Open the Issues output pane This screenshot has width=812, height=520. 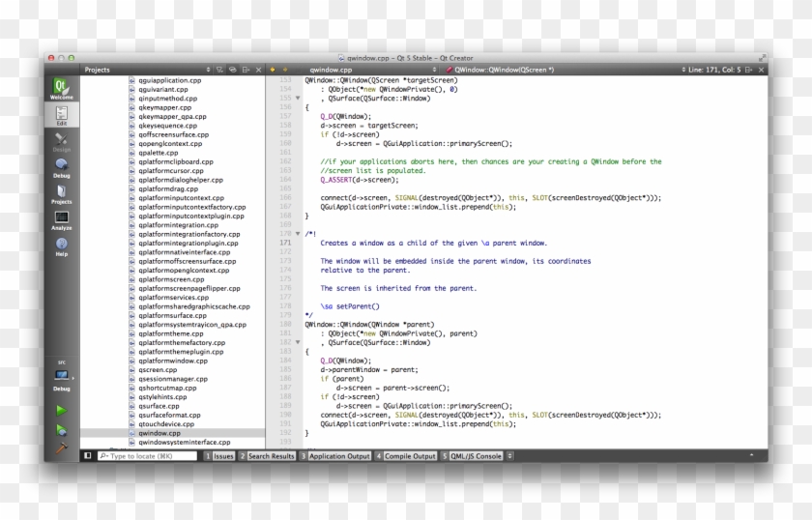tap(219, 456)
